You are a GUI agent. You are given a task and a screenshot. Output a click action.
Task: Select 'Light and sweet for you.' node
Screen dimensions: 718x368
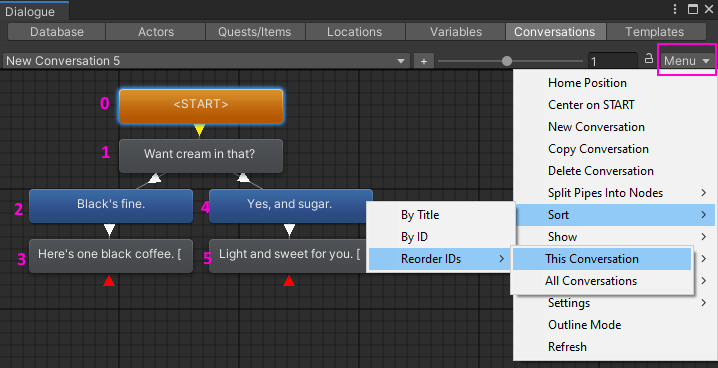tap(288, 256)
